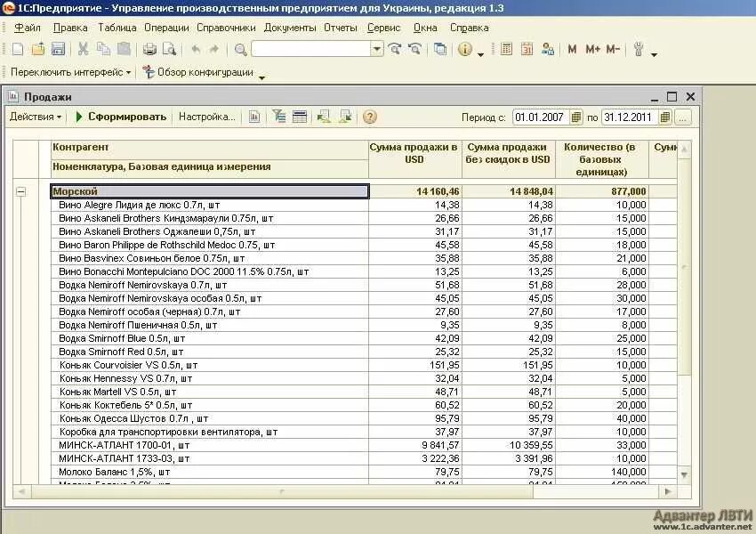Click the Find previous icon

coord(414,49)
